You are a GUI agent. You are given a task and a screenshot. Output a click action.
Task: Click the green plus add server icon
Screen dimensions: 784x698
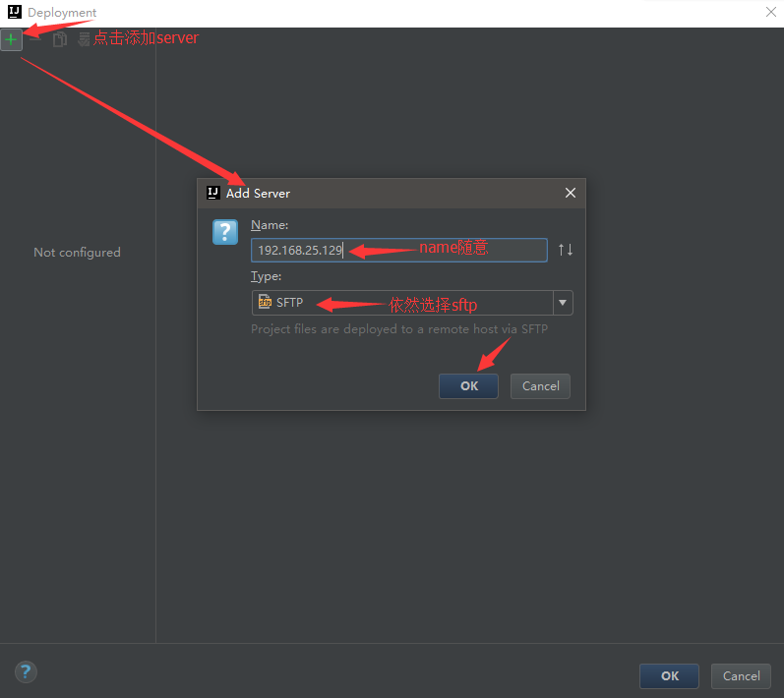(11, 39)
